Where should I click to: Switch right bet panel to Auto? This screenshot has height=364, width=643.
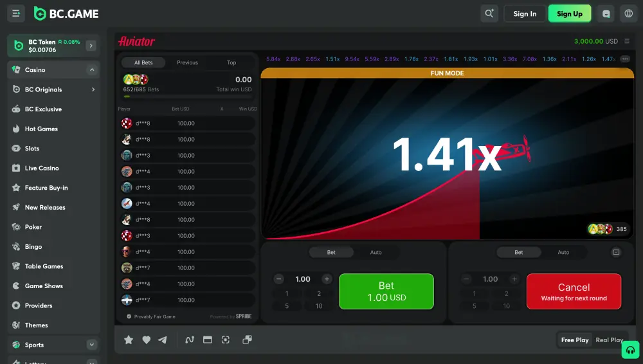[563, 252]
